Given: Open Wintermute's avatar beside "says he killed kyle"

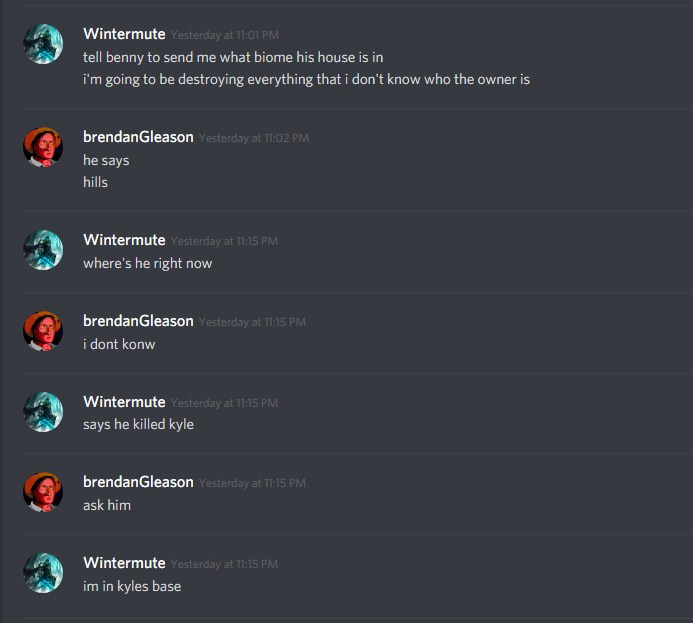Looking at the screenshot, I should [43, 412].
